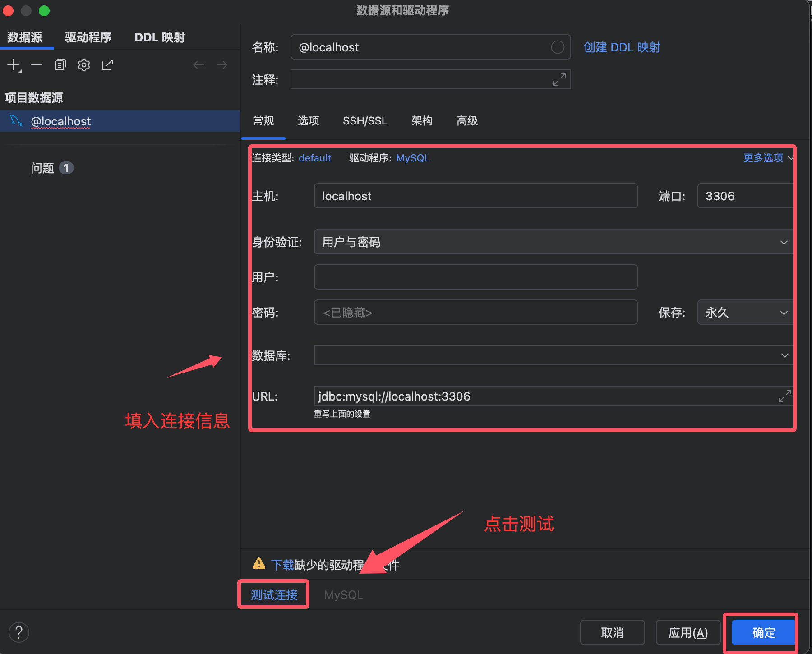The height and width of the screenshot is (654, 812).
Task: Click the color circle in name field
Action: tap(558, 47)
